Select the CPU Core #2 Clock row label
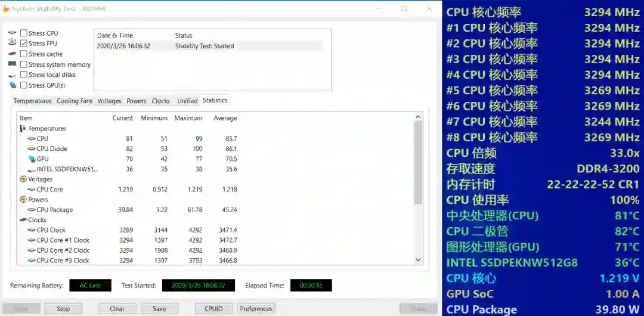Viewport: 644px width, 316px height. point(63,250)
